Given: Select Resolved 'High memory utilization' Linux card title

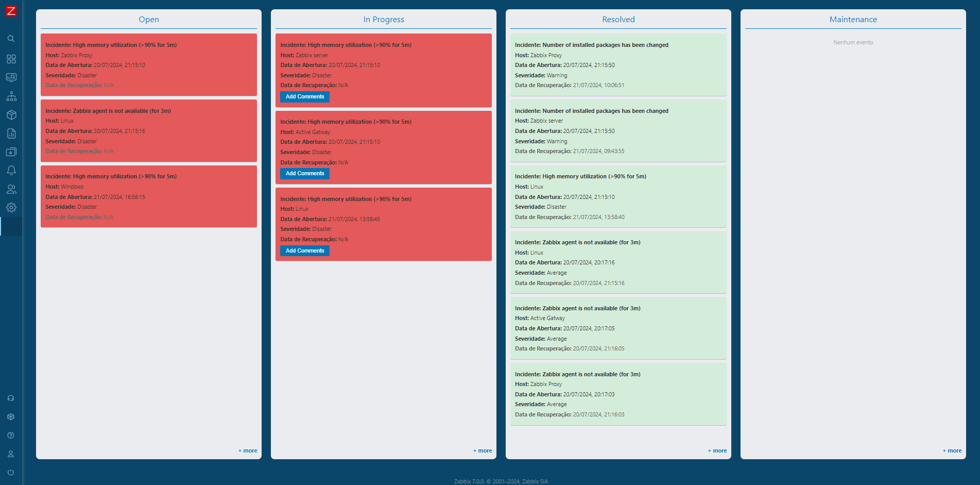Looking at the screenshot, I should 581,177.
